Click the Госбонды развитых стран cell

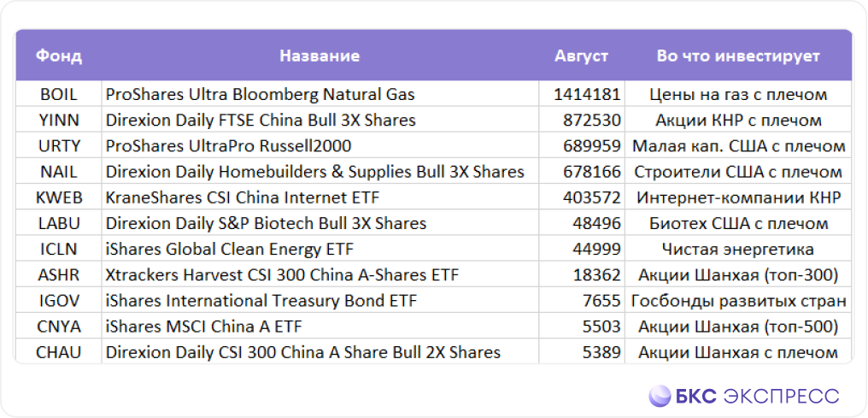click(x=738, y=301)
